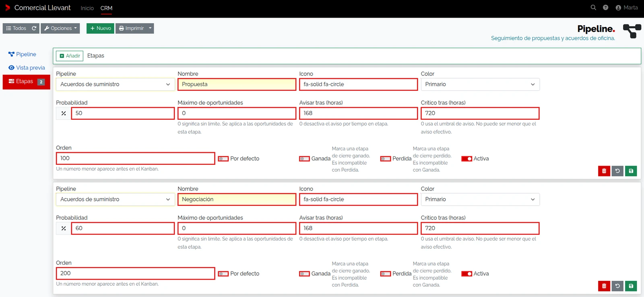
Task: Delete the Negociación stage with trash icon
Action: point(604,286)
